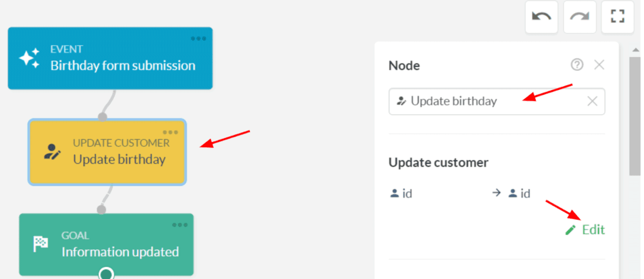Click the Goal node output connector circle

tap(106, 273)
